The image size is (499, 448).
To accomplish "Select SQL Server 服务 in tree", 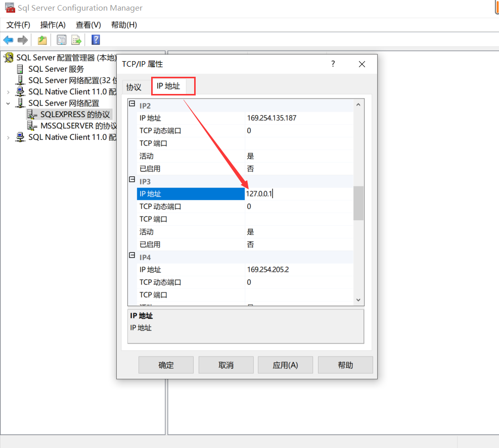I will click(x=56, y=69).
